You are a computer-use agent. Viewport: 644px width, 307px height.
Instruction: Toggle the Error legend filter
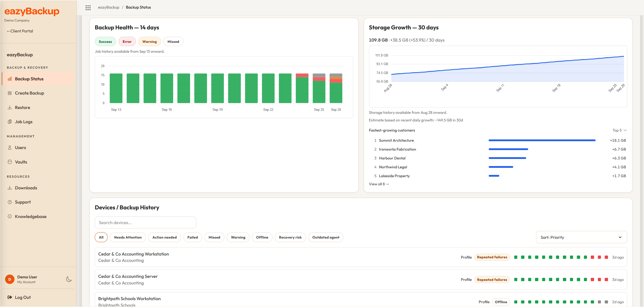(127, 42)
